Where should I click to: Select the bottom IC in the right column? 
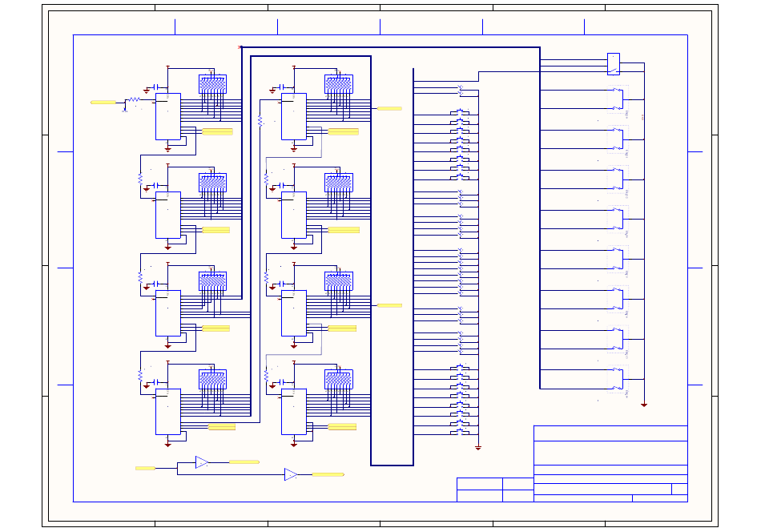tap(294, 412)
